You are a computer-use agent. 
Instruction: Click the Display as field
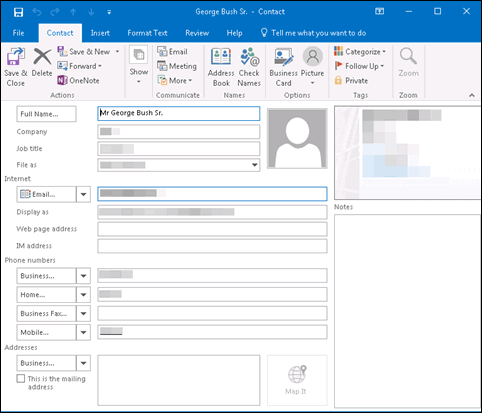(212, 212)
